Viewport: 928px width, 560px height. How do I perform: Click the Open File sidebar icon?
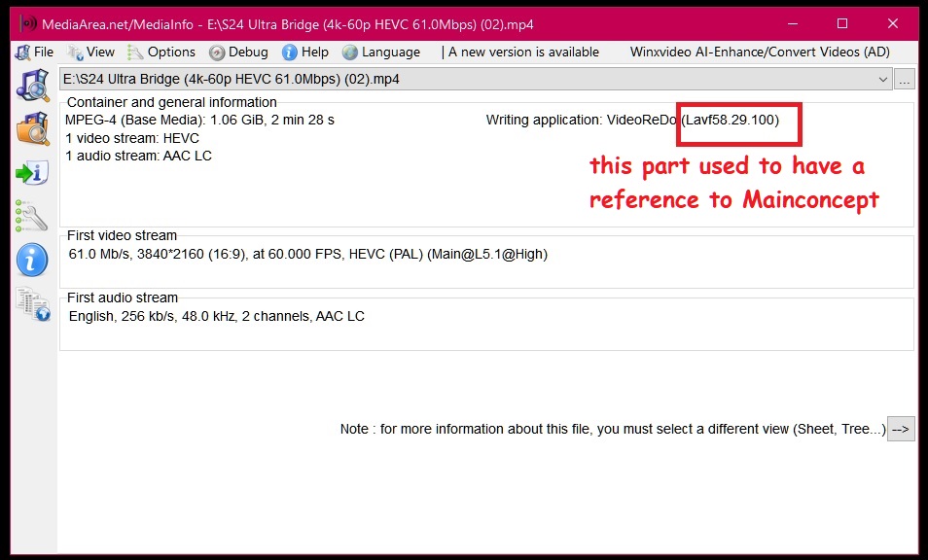click(x=32, y=86)
